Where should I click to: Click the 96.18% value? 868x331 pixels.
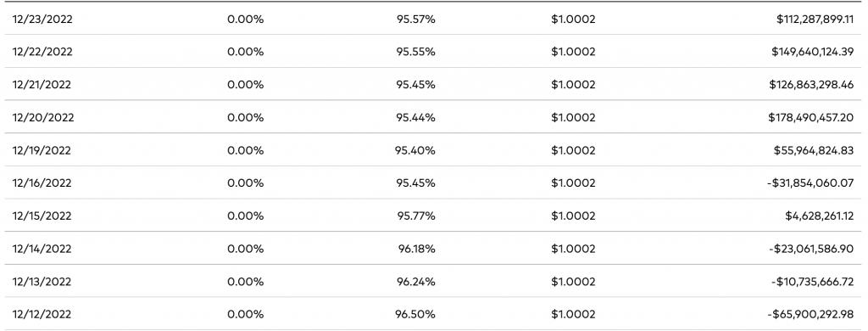417,249
